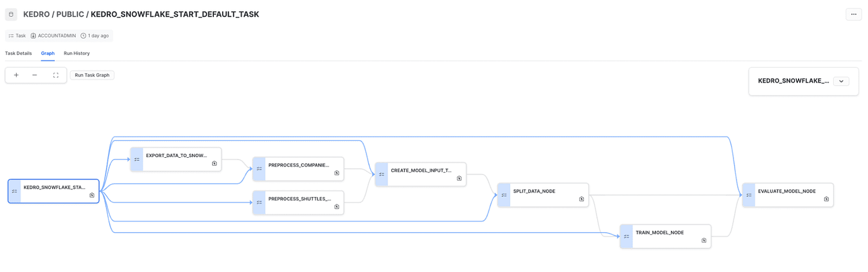
Task: Click the KEDRO_SNOWFLAKE_START_DEFAULT_TASK page title
Action: click(x=175, y=14)
